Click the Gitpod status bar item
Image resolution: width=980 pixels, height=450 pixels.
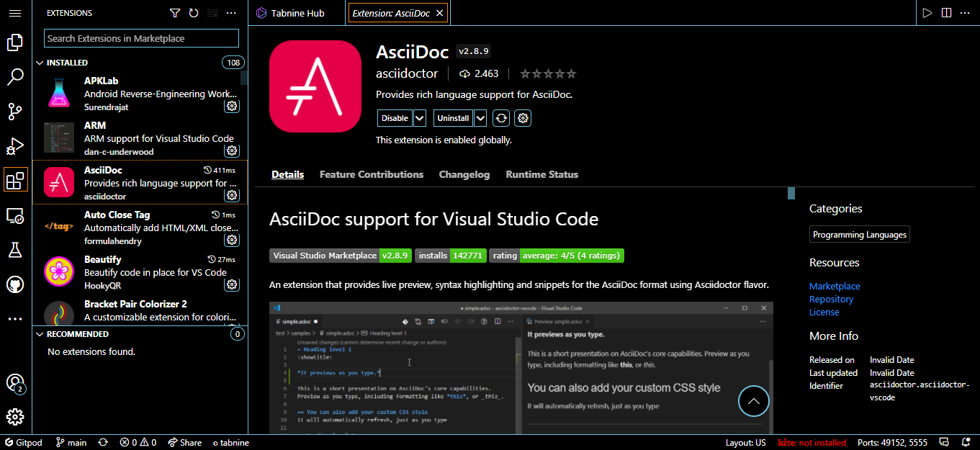[24, 443]
